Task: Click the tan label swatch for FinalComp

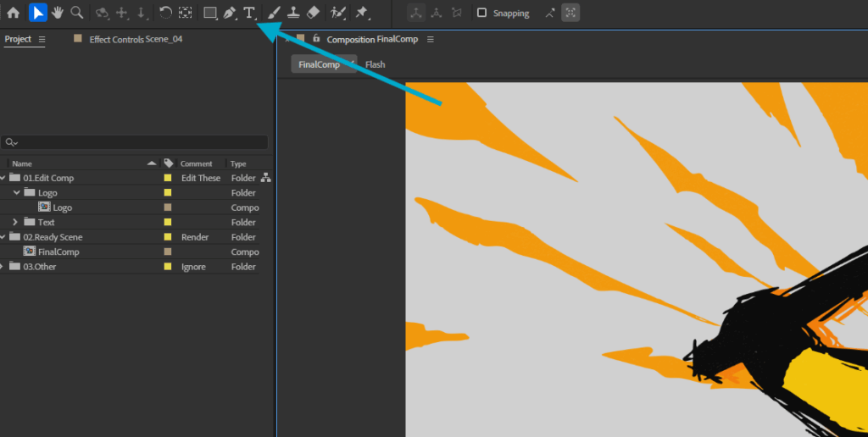Action: [168, 252]
